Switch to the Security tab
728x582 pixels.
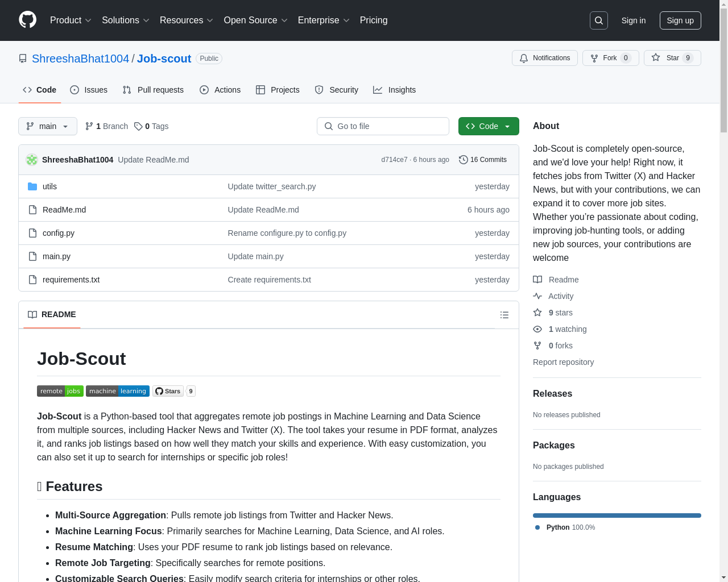click(x=337, y=90)
